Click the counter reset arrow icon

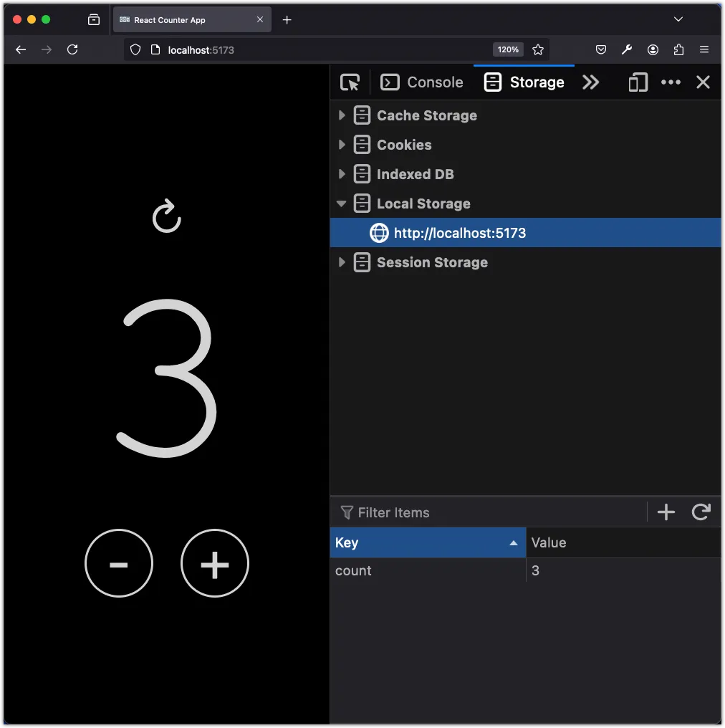[167, 216]
